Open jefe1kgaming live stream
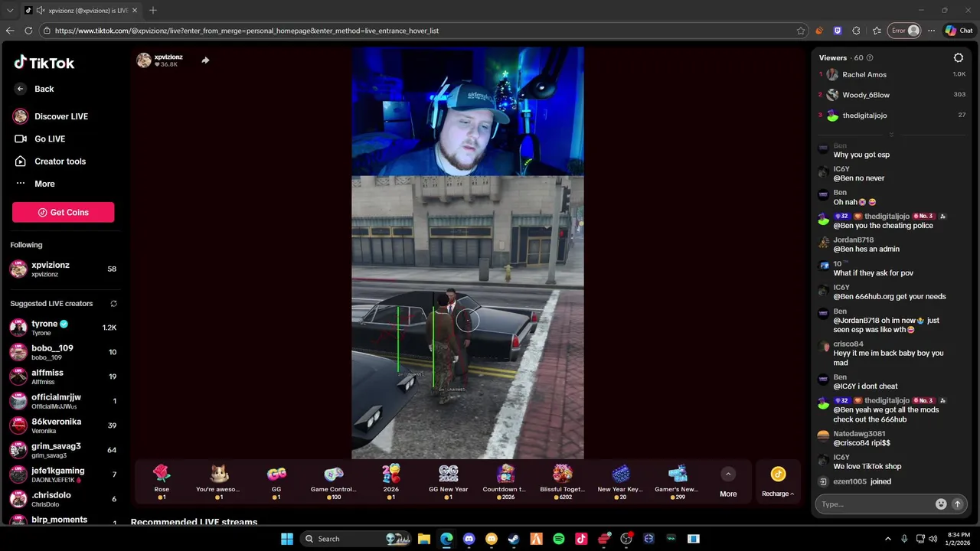 (x=63, y=474)
